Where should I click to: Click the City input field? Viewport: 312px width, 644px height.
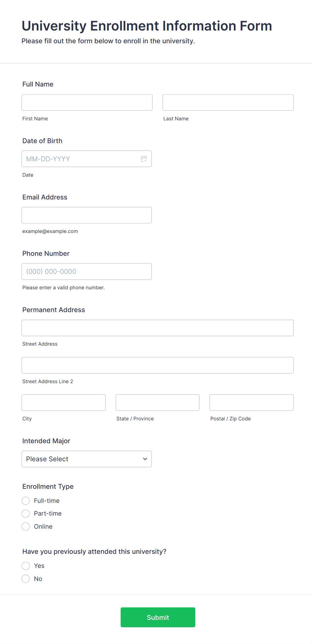[63, 403]
